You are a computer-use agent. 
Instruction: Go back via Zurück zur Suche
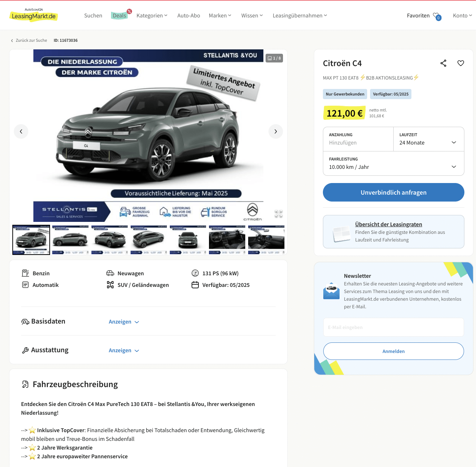coord(31,40)
